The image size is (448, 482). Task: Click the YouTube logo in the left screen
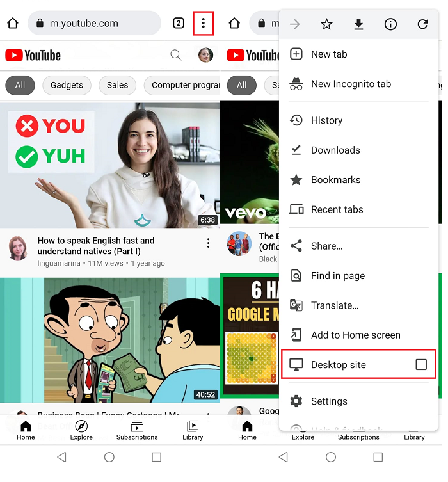click(x=33, y=55)
